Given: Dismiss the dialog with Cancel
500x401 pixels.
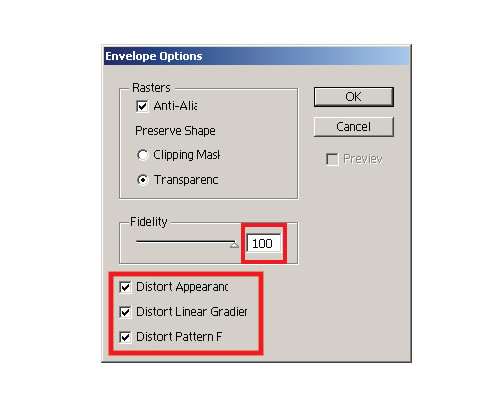Looking at the screenshot, I should click(354, 127).
